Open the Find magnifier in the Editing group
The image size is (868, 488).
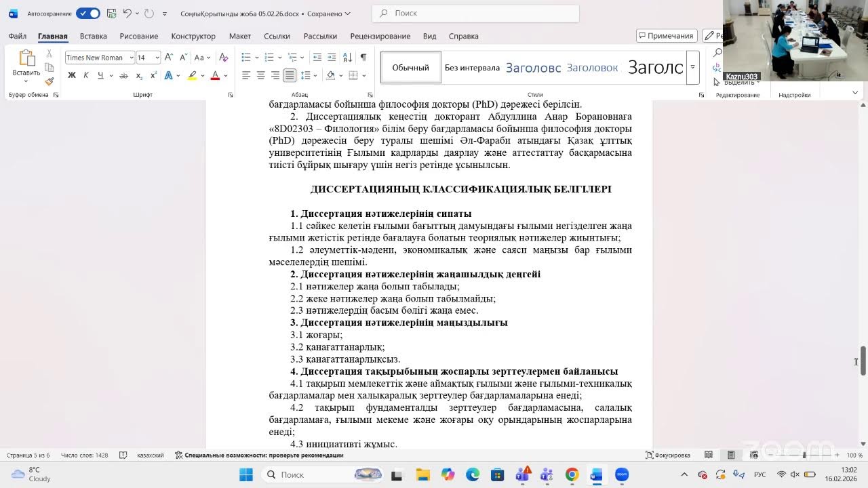pyautogui.click(x=717, y=53)
